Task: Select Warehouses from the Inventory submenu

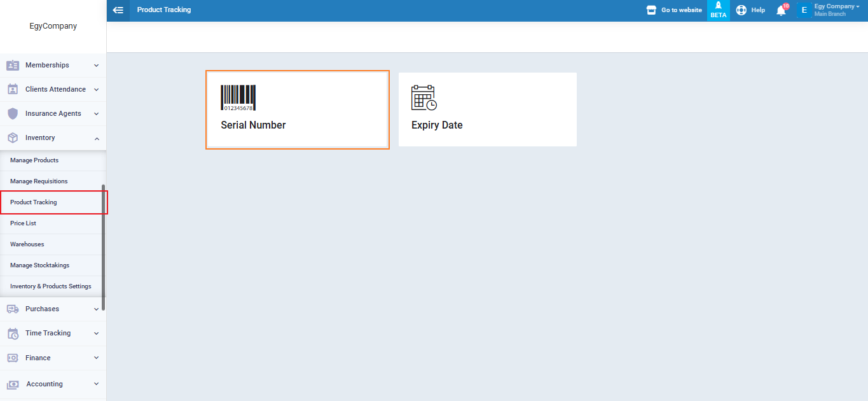Action: point(27,244)
